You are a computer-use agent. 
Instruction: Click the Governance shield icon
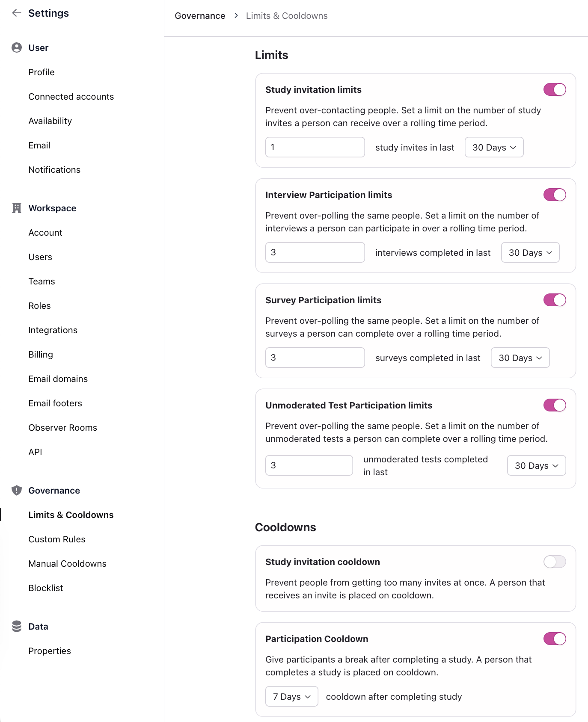(x=17, y=491)
